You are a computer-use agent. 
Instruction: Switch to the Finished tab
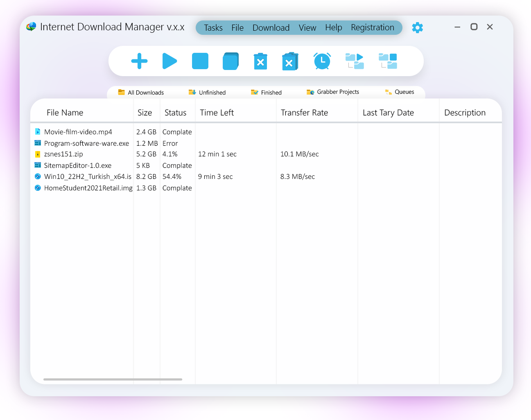(x=266, y=93)
